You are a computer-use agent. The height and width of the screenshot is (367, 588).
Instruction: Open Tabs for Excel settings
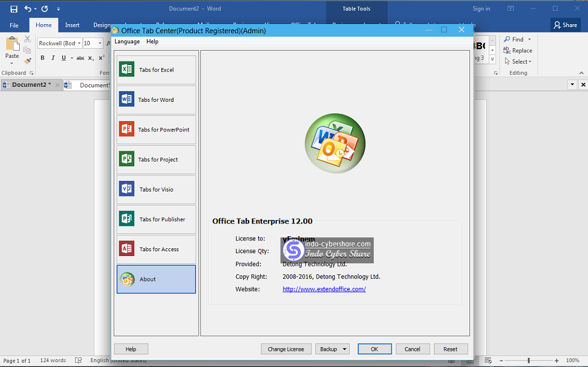(x=156, y=70)
